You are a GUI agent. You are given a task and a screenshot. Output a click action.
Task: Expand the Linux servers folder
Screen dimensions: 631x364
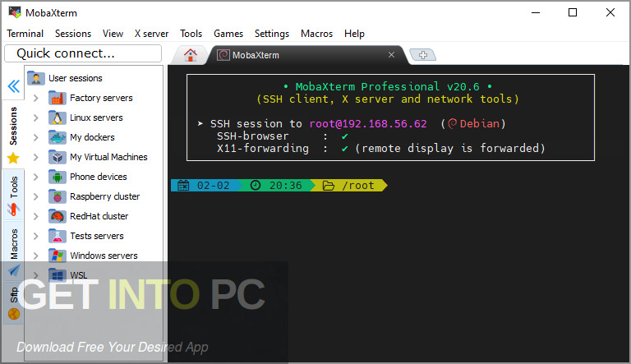click(x=36, y=117)
